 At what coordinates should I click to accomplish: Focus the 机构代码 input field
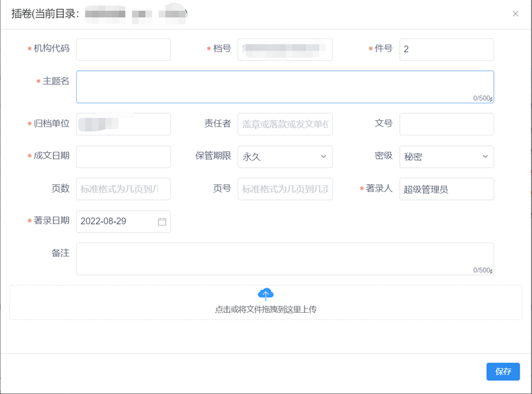(124, 50)
